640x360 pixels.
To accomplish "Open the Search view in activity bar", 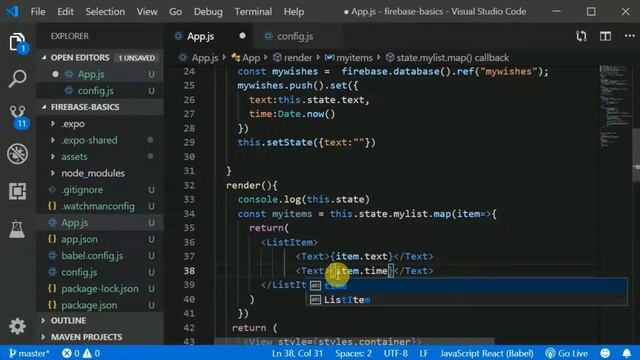I will pyautogui.click(x=17, y=78).
